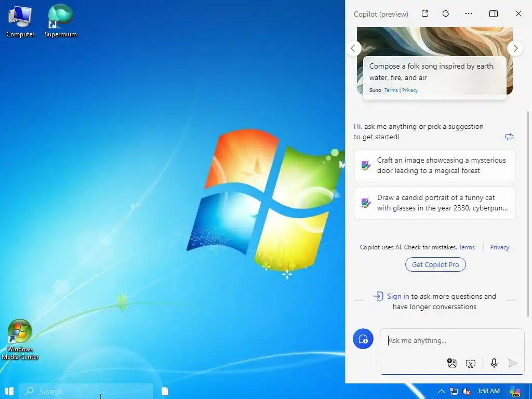Viewport: 532px width, 399px height.
Task: Activate the microphone for voice input
Action: (494, 363)
